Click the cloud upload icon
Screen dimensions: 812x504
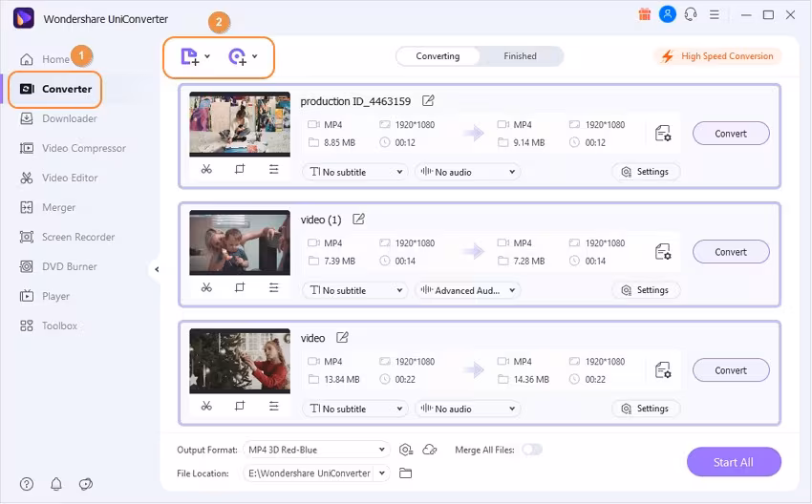[x=430, y=450]
